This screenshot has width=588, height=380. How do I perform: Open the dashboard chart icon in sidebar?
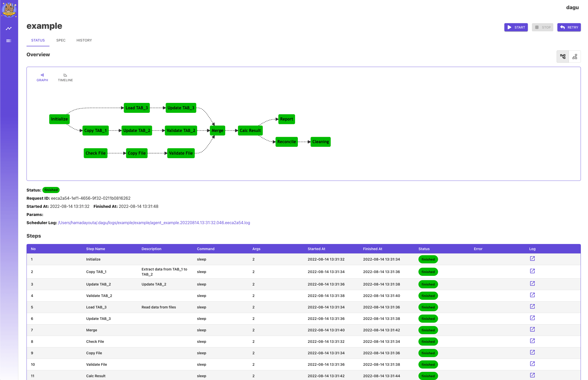coord(9,29)
